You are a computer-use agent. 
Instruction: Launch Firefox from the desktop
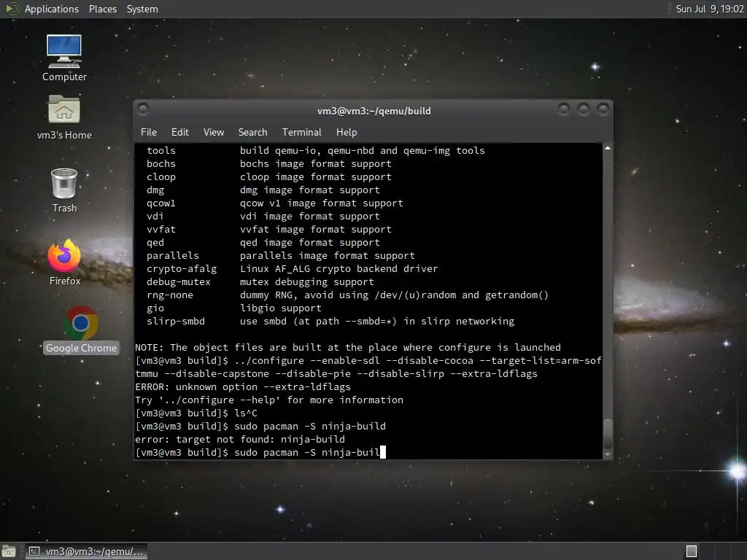pyautogui.click(x=64, y=262)
